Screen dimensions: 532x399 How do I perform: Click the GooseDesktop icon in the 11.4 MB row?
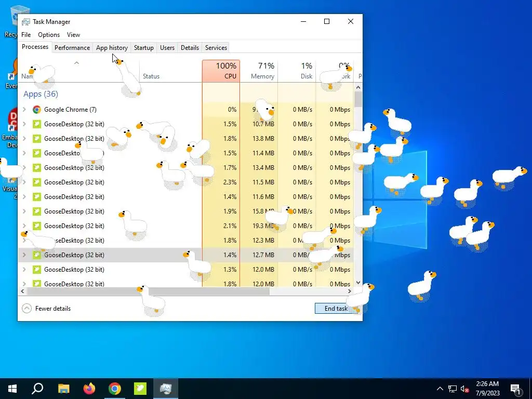pyautogui.click(x=37, y=153)
